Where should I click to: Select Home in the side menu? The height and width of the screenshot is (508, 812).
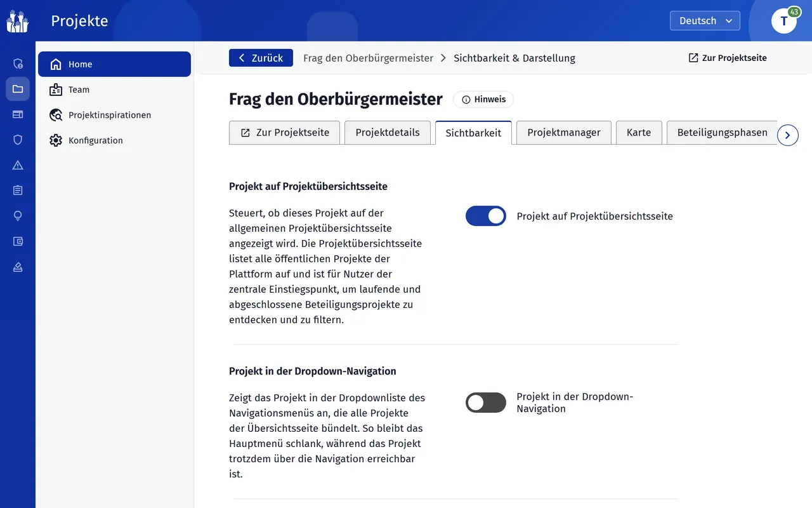(x=114, y=64)
